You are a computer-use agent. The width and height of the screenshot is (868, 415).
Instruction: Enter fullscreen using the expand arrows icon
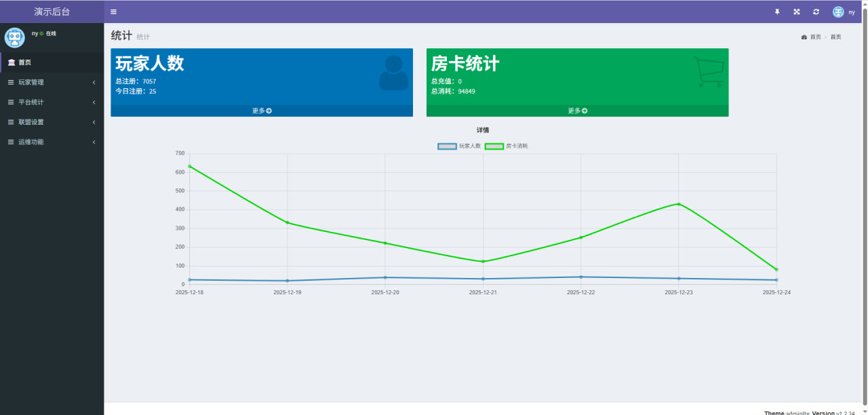pyautogui.click(x=797, y=12)
